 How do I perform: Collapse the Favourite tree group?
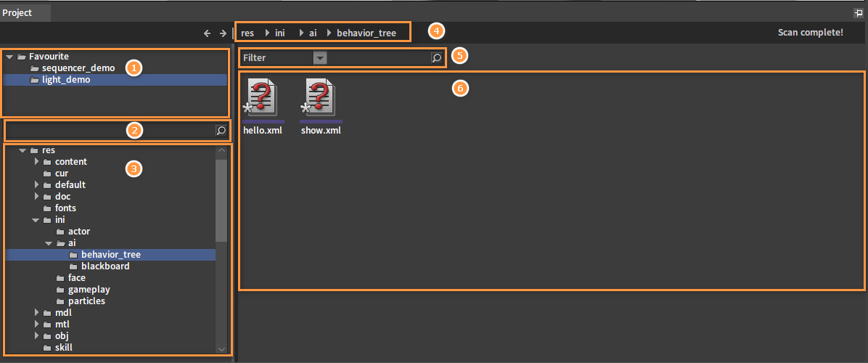coord(9,57)
